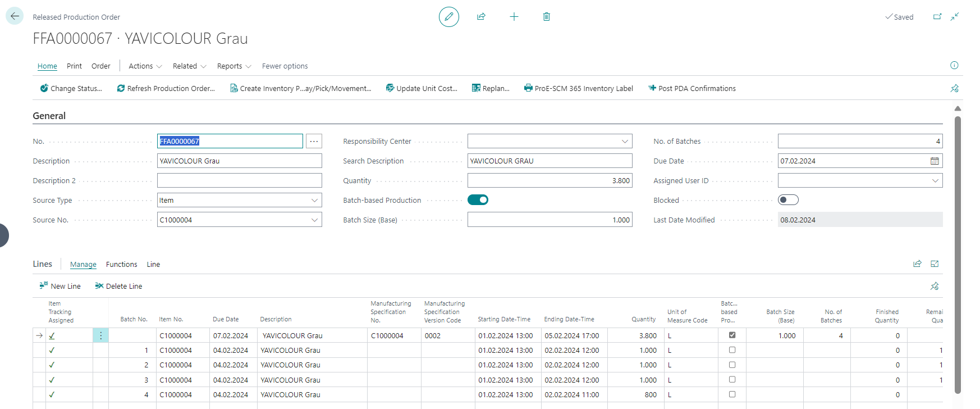Expand the Actions menu

pos(145,66)
